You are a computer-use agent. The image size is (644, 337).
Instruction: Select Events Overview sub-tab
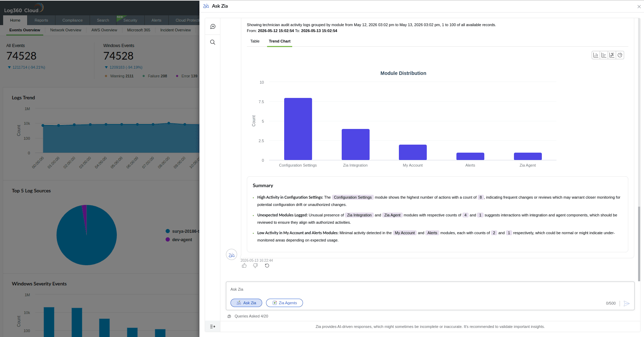click(x=25, y=30)
